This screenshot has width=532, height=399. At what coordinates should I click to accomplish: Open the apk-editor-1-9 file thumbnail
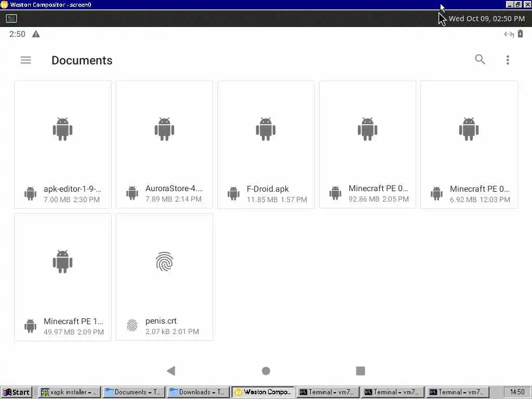tap(62, 129)
